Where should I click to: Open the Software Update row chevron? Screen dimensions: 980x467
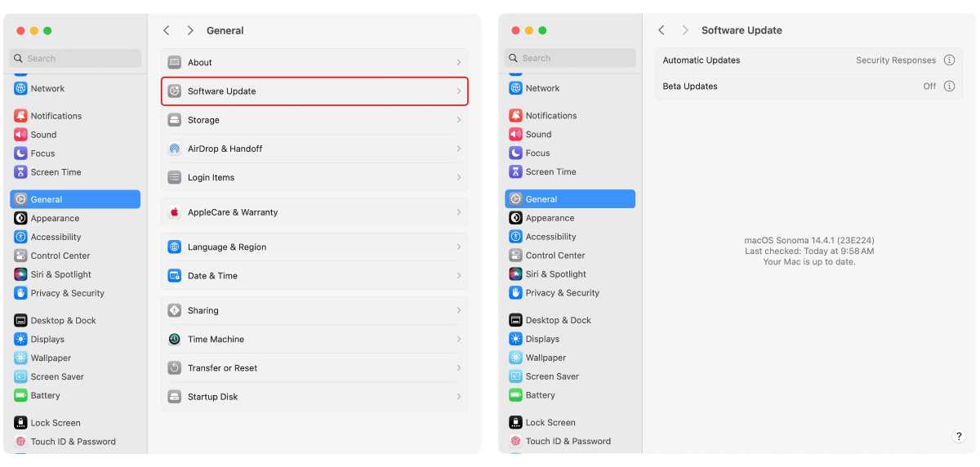[459, 91]
